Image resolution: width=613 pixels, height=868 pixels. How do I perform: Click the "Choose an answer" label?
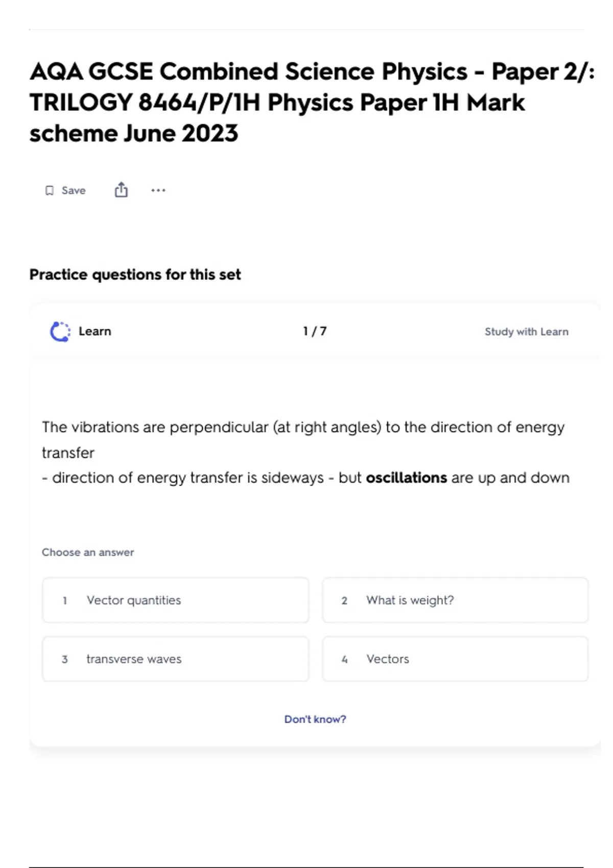click(x=88, y=552)
